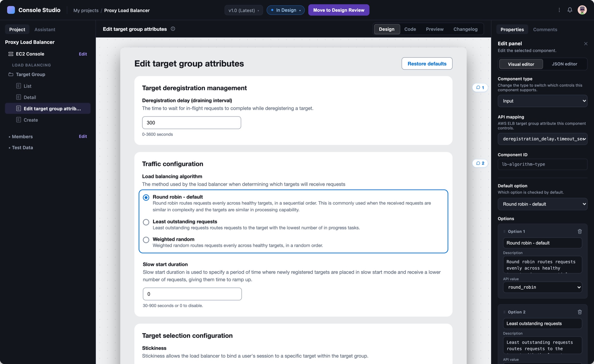The width and height of the screenshot is (594, 364).
Task: Click the List page icon
Action: point(18,86)
